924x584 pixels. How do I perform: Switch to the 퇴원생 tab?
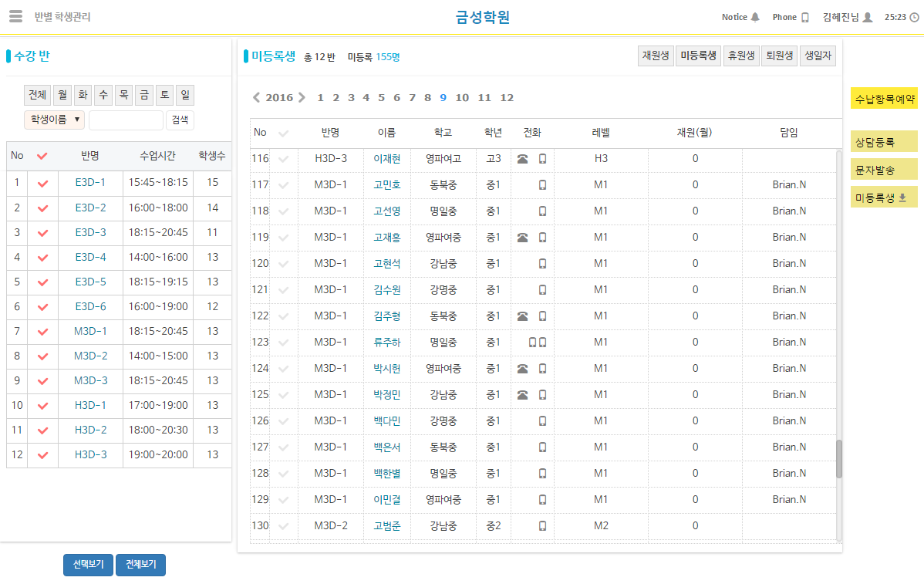click(780, 56)
